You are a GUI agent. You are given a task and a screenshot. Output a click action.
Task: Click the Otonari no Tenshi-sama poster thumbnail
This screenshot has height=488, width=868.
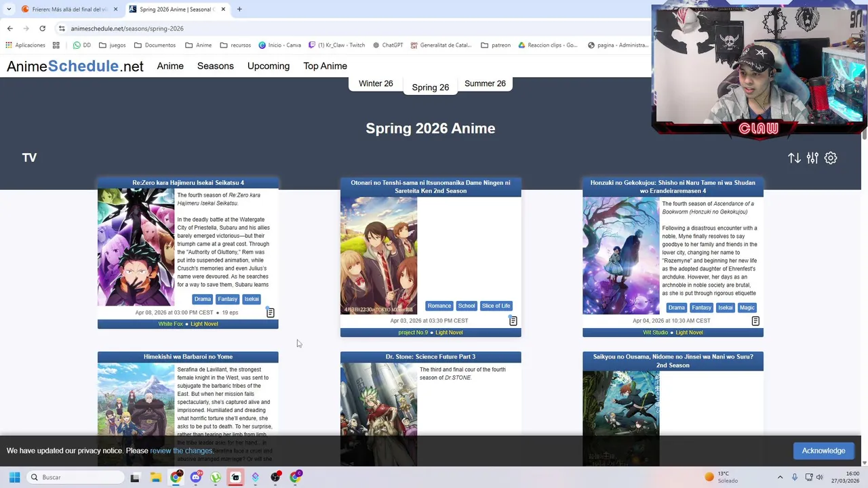click(378, 256)
